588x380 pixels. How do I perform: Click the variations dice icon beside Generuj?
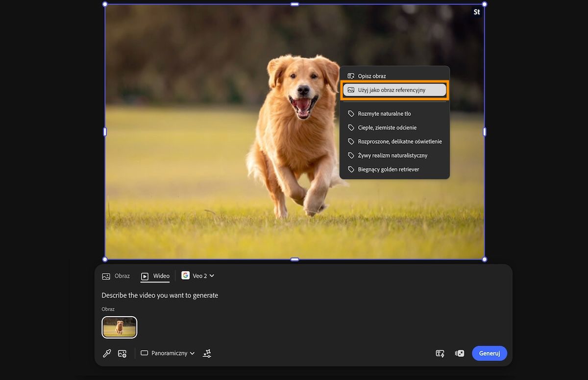pos(460,353)
